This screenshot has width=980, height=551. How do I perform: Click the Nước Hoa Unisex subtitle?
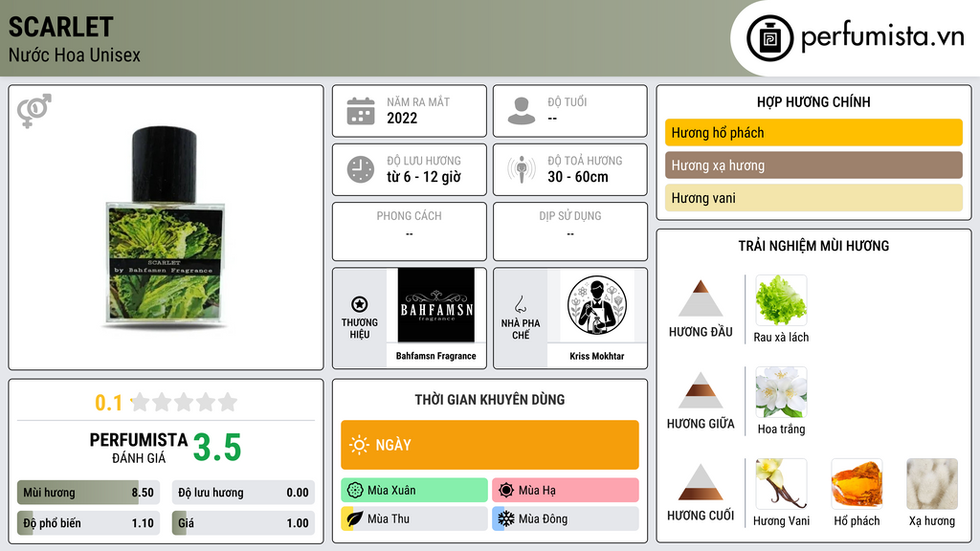75,55
